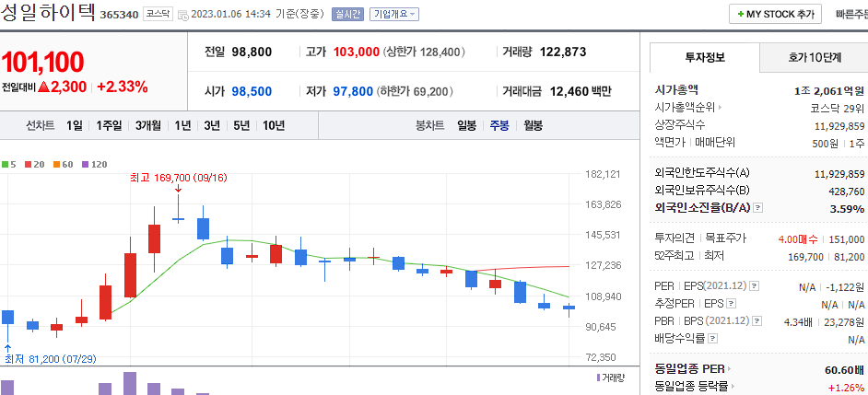868x395 pixels.
Task: Click the 전일 value 98,800
Action: (x=252, y=52)
